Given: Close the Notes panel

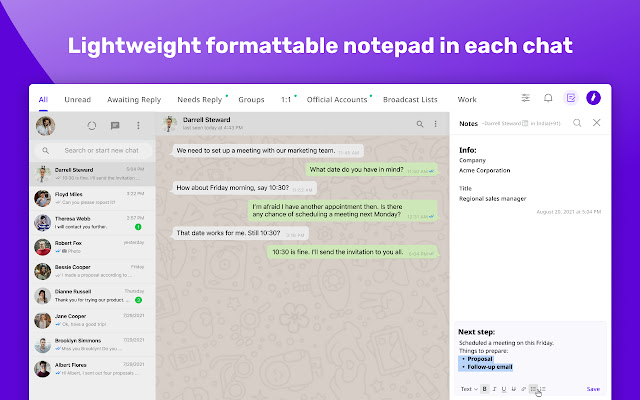Looking at the screenshot, I should point(596,123).
